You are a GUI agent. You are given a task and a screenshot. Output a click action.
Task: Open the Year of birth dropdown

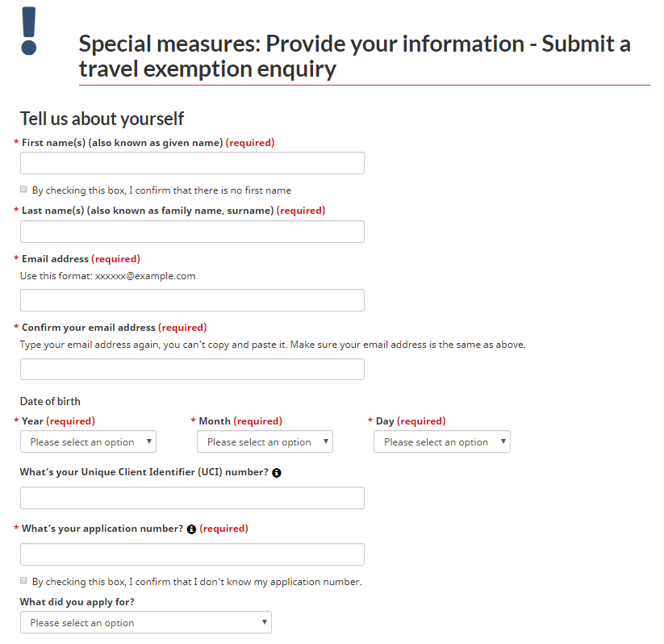click(88, 441)
